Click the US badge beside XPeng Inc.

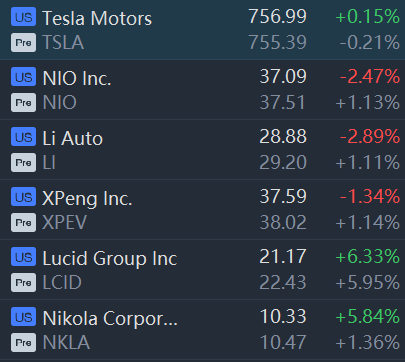(23, 196)
